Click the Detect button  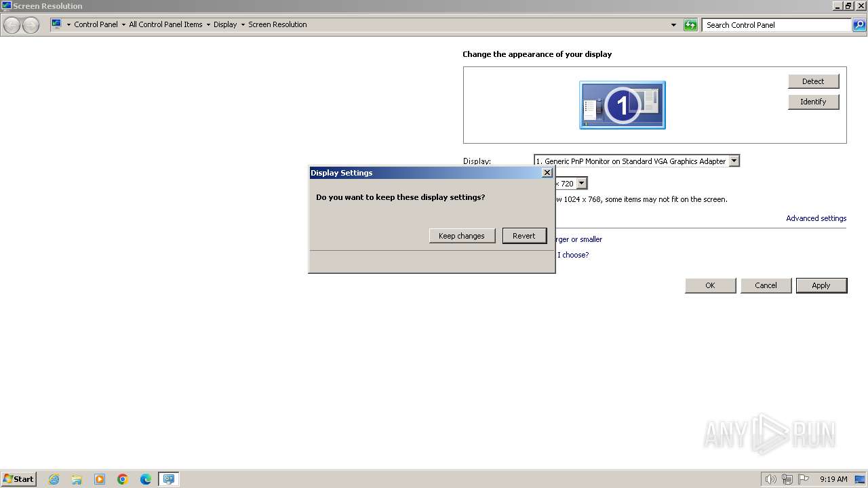point(813,81)
